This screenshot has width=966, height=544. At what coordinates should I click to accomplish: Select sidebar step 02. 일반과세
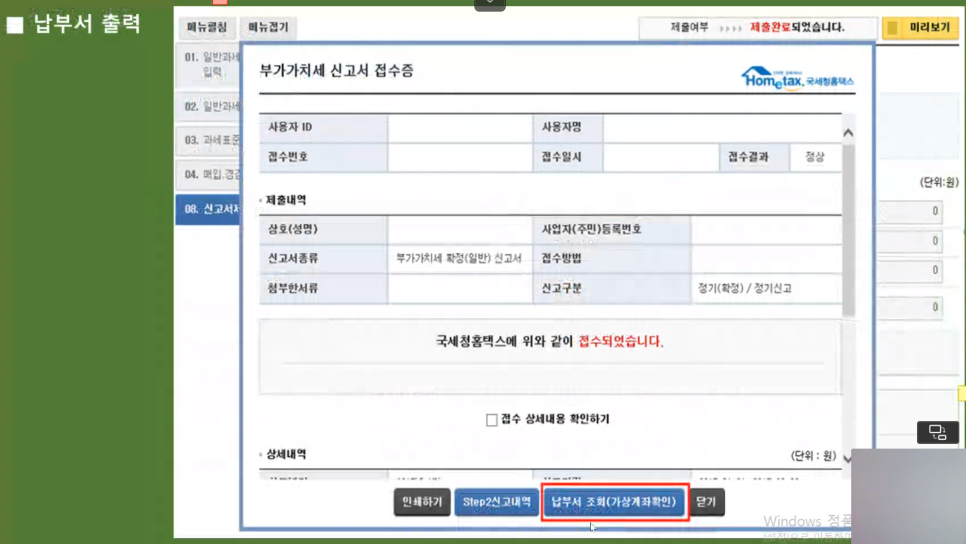208,107
